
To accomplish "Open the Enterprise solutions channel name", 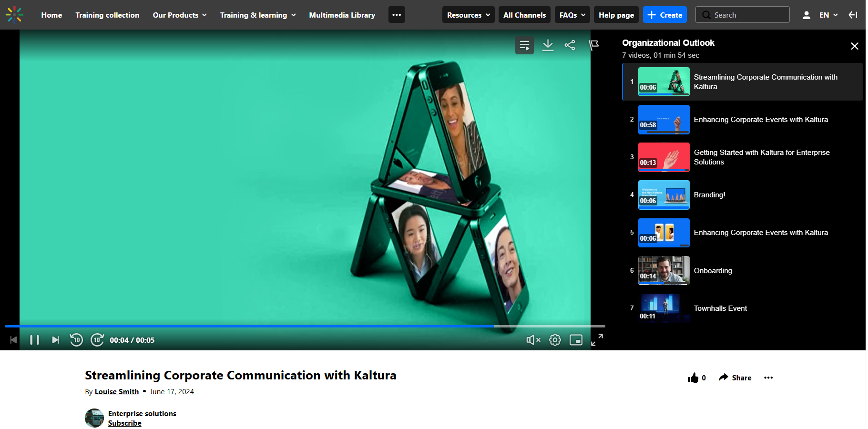I will pyautogui.click(x=142, y=414).
